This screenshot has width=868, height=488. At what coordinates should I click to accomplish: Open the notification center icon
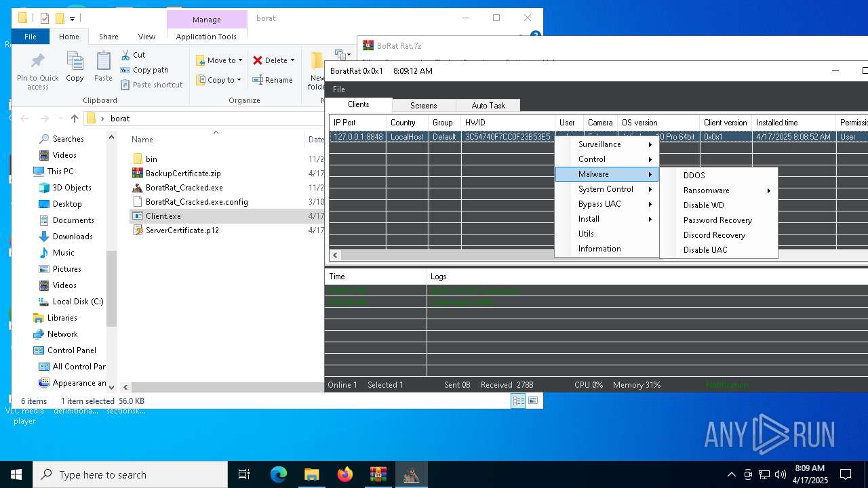point(846,474)
